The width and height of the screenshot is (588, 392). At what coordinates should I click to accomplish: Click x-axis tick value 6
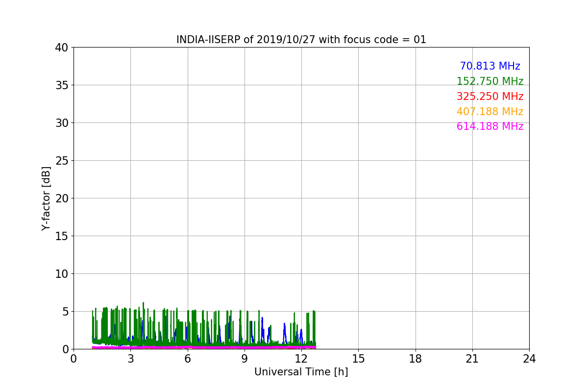[x=188, y=359]
